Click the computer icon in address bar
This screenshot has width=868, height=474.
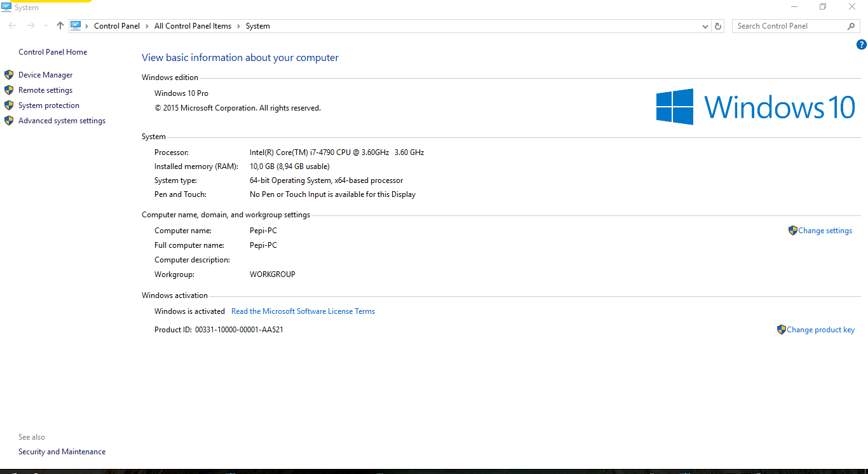[x=76, y=25]
